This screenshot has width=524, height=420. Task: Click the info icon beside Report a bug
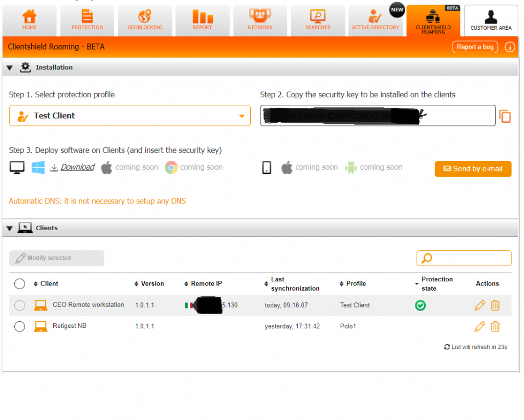tap(509, 47)
